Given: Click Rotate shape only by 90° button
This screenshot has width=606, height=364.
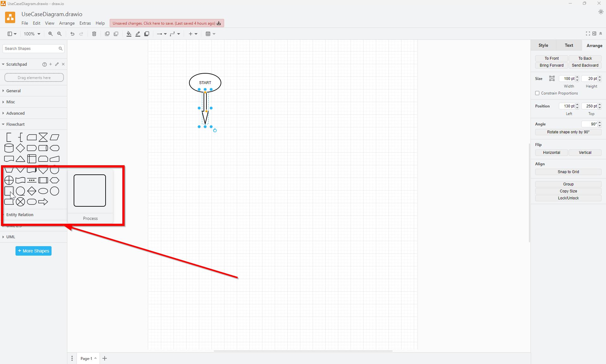Looking at the screenshot, I should coord(568,132).
